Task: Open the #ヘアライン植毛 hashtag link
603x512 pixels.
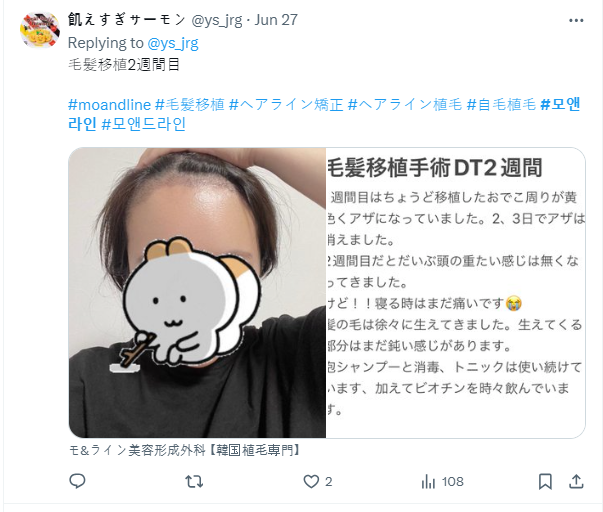Action: pos(405,105)
